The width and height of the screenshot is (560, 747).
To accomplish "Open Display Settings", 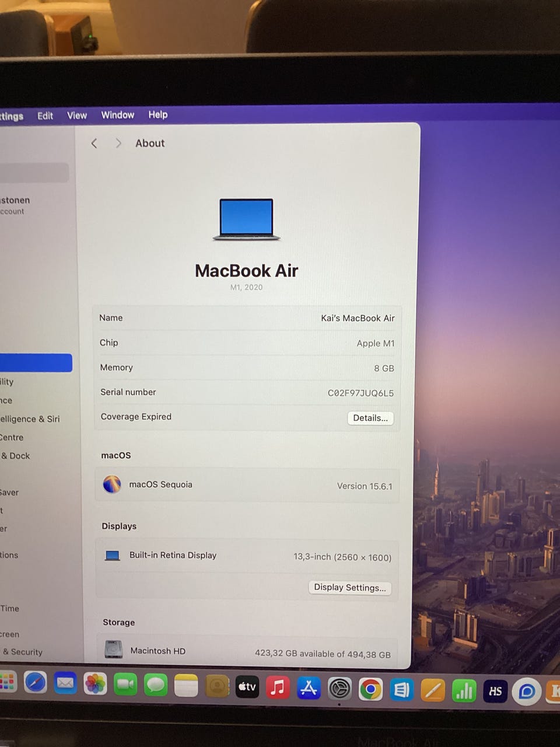I will pyautogui.click(x=349, y=587).
